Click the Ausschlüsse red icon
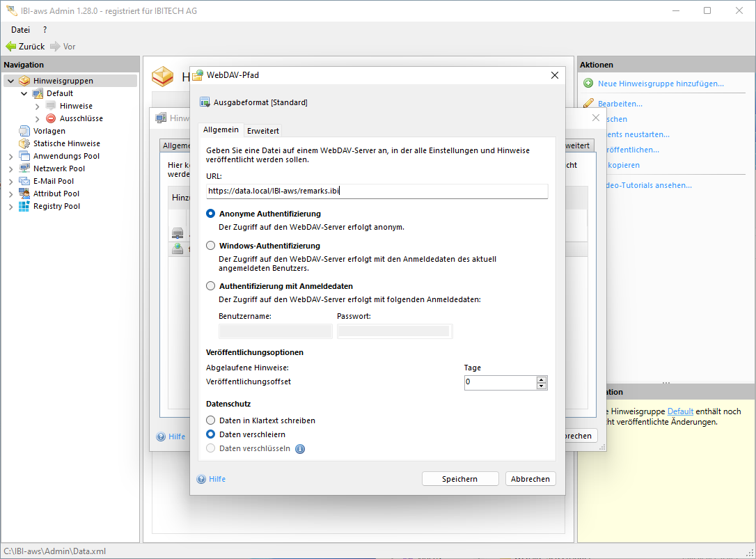 (x=51, y=118)
